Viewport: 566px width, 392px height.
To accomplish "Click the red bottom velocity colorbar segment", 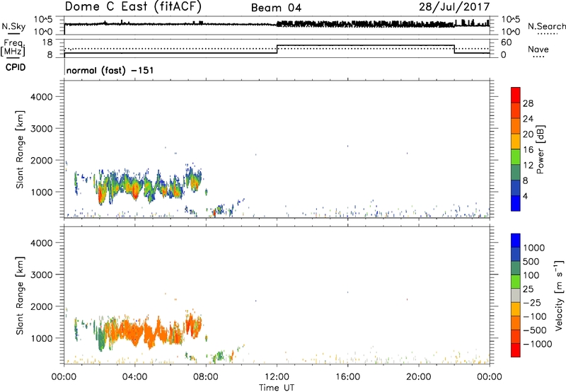I will 516,350.
